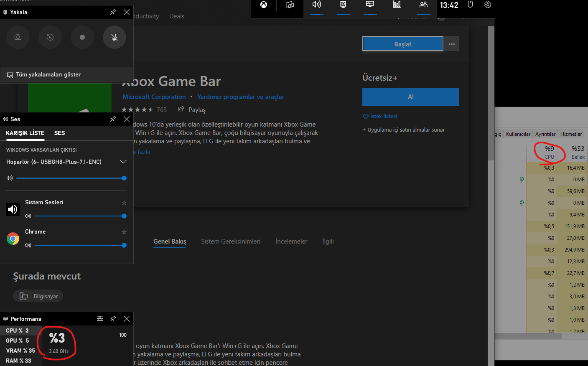Expand the Hoparlör output device dropdown

click(123, 162)
